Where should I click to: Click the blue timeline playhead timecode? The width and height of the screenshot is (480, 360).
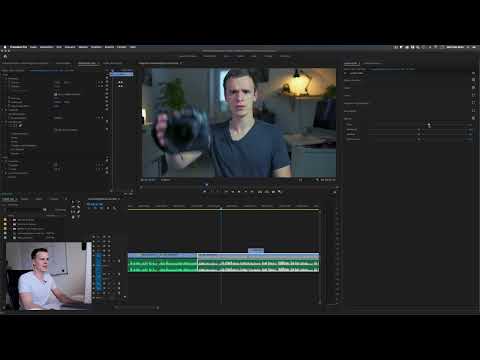(x=95, y=204)
